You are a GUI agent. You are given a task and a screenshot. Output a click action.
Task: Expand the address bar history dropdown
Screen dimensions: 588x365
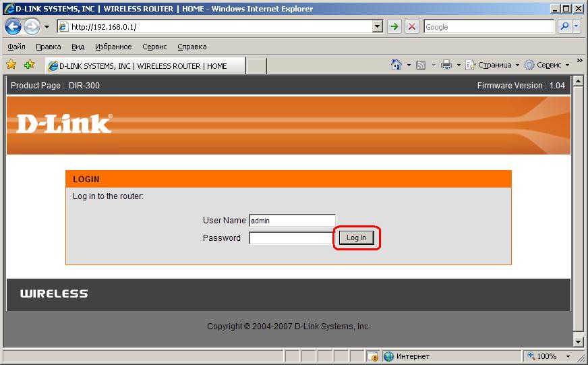pyautogui.click(x=378, y=27)
